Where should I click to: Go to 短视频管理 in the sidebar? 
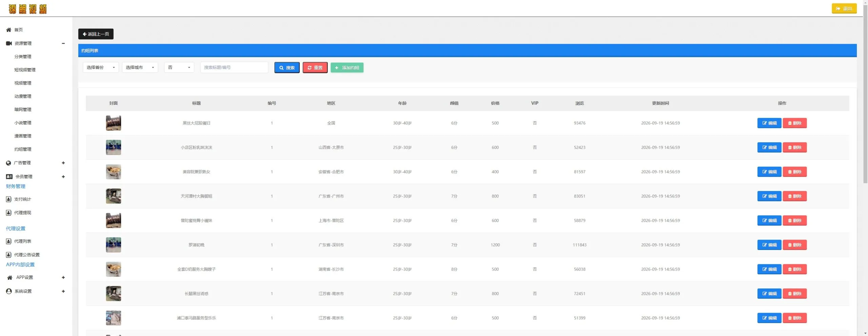25,70
